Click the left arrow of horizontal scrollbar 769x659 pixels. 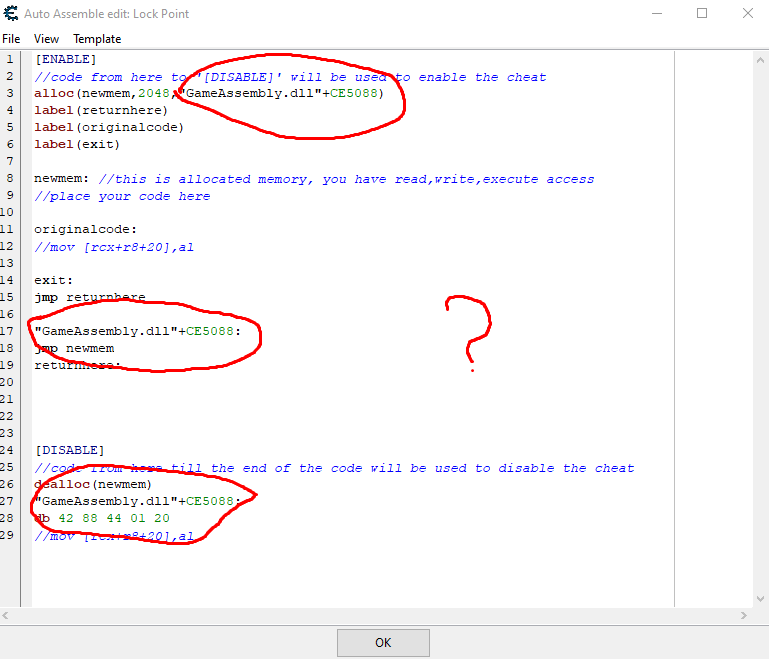pos(6,614)
